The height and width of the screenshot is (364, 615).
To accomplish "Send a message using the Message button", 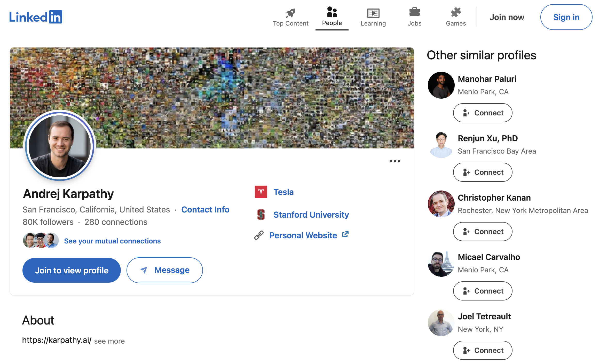I will coord(164,270).
